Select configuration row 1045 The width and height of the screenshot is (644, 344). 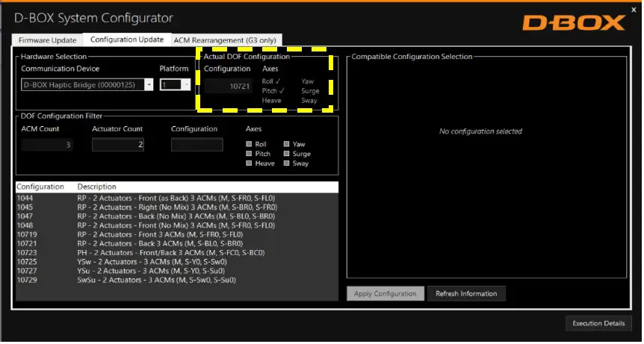click(176, 207)
